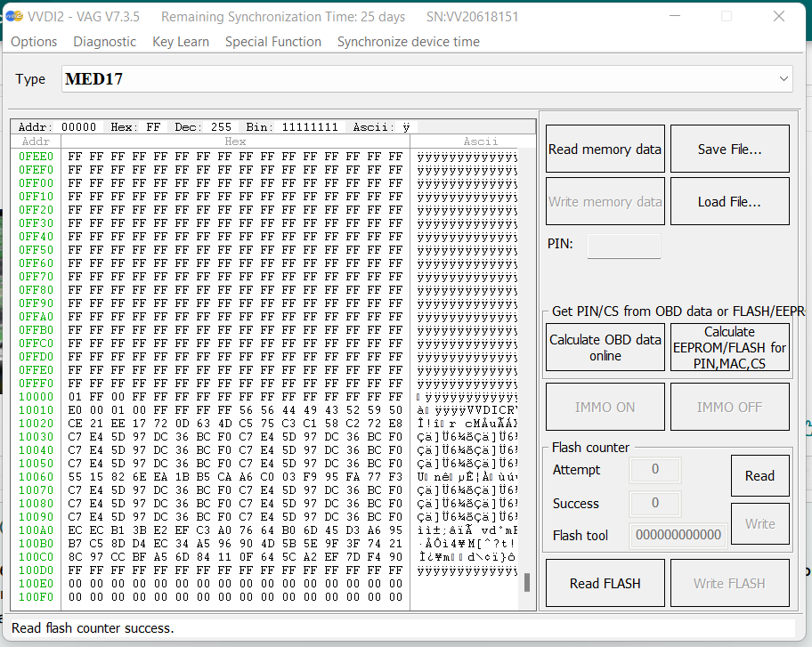Open the Options menu

click(x=34, y=42)
